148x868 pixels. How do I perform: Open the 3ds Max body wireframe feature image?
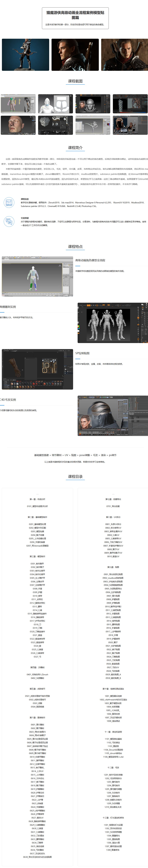pos(37,276)
